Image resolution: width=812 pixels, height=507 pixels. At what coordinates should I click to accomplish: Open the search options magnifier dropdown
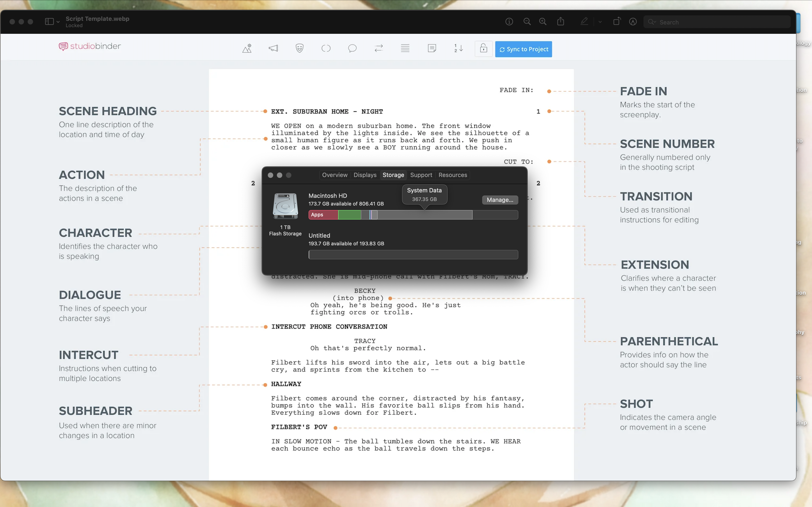tap(652, 22)
